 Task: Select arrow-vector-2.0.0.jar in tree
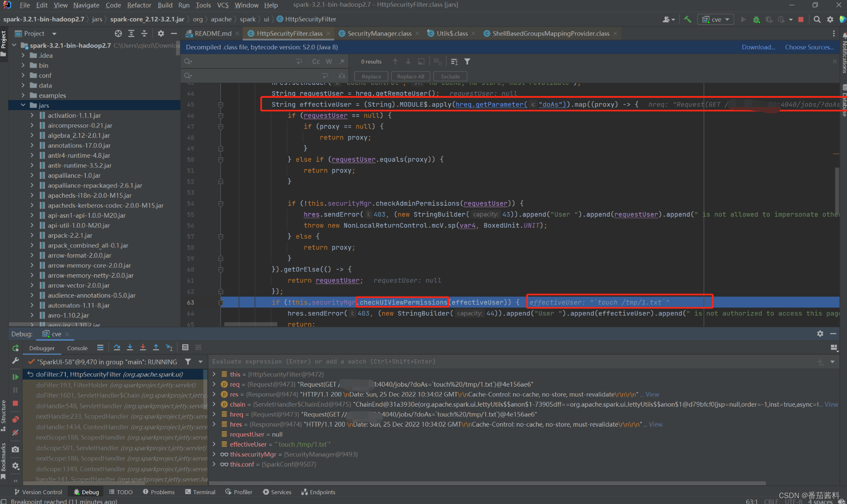tap(79, 285)
